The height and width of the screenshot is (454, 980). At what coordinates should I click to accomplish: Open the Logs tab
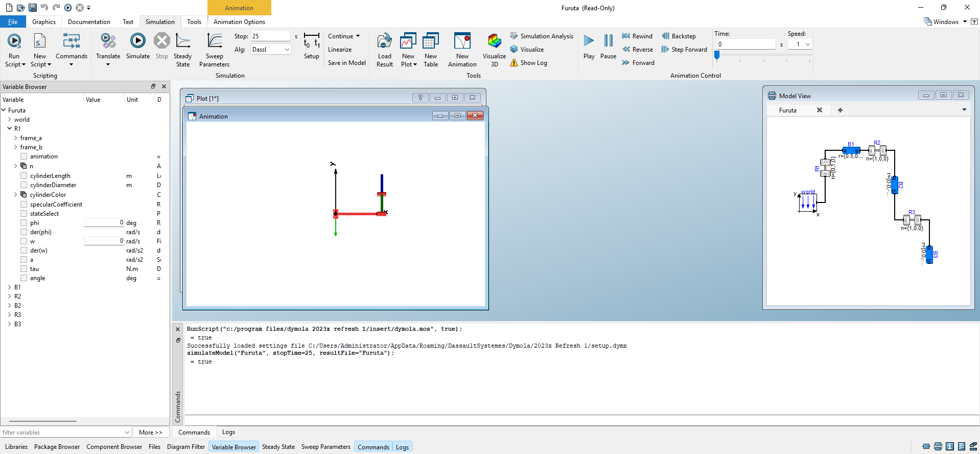[x=228, y=433]
